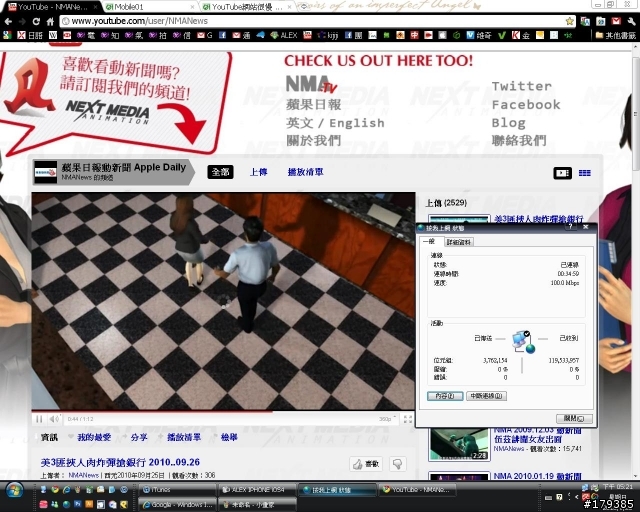Focus the address bar showing www.youtube.com/user/NMANews
The width and height of the screenshot is (640, 512).
(x=312, y=21)
